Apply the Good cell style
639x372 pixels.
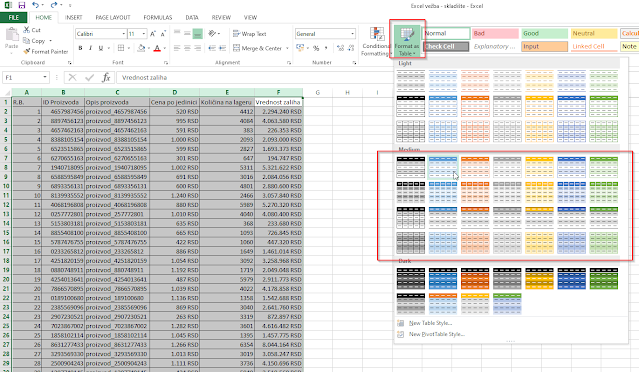544,33
